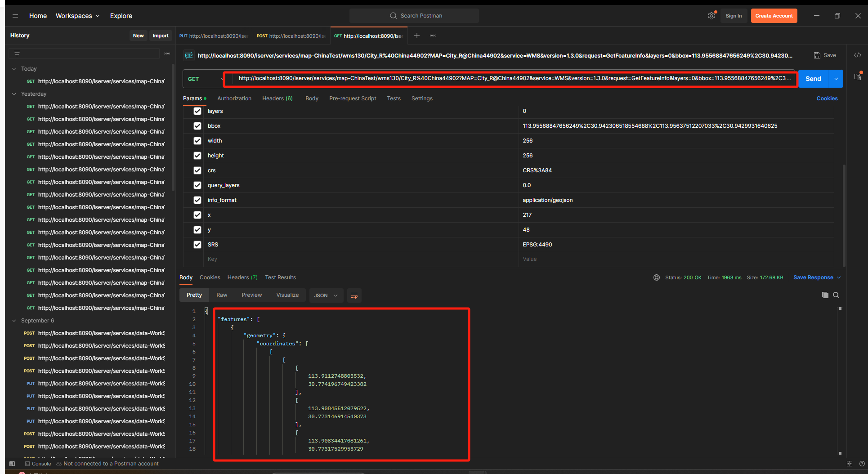
Task: Uncheck the info_format parameter checkbox
Action: (197, 200)
